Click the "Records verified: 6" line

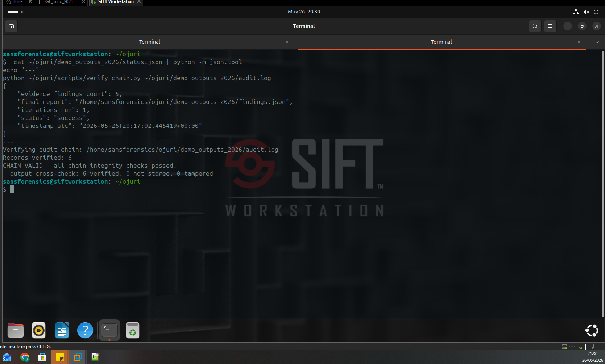click(37, 158)
